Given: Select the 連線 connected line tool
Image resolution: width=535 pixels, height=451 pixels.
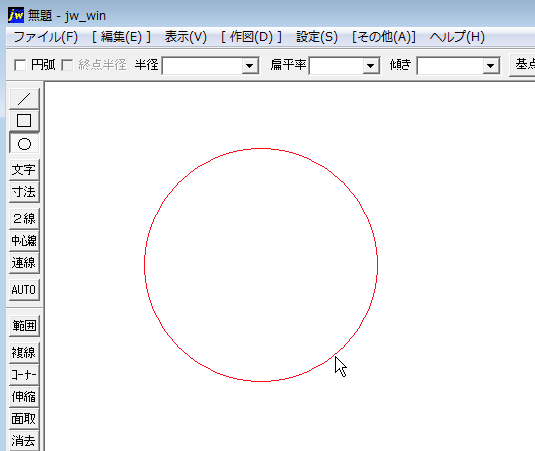Looking at the screenshot, I should click(x=24, y=263).
